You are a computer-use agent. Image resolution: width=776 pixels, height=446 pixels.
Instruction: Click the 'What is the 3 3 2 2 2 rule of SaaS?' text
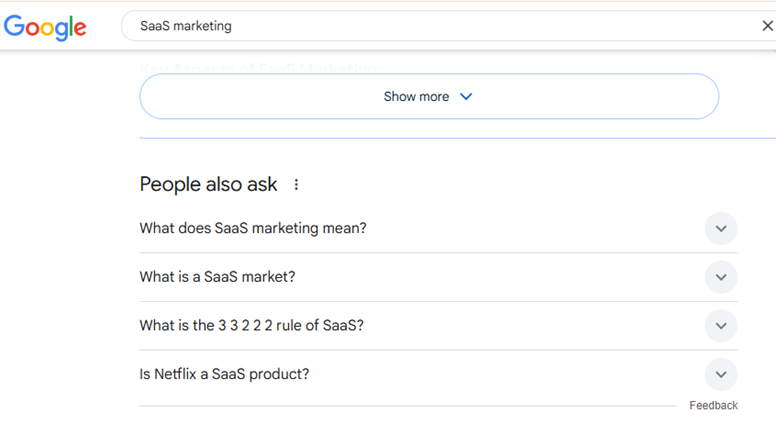pyautogui.click(x=251, y=325)
